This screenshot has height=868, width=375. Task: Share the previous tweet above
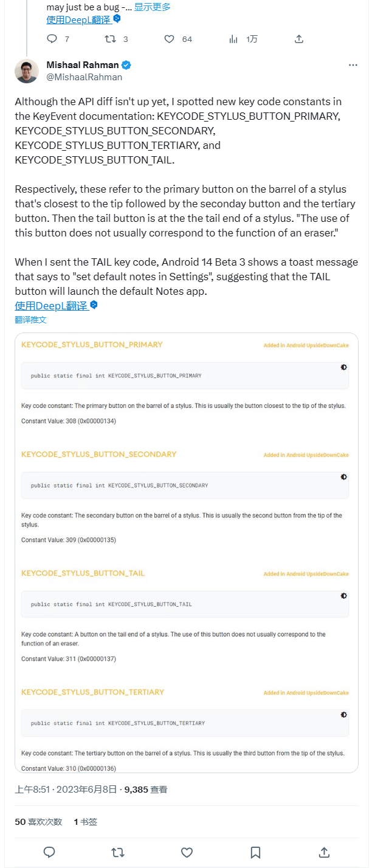click(x=298, y=39)
